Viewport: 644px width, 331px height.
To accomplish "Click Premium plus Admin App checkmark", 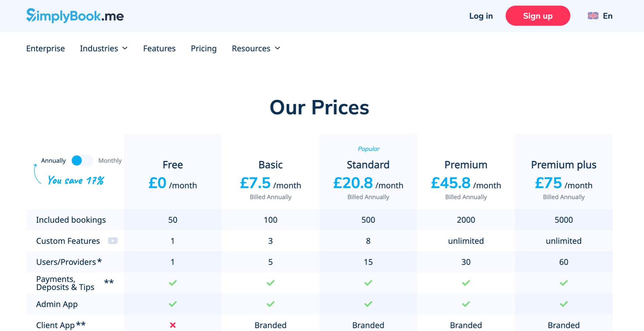I will (x=563, y=304).
